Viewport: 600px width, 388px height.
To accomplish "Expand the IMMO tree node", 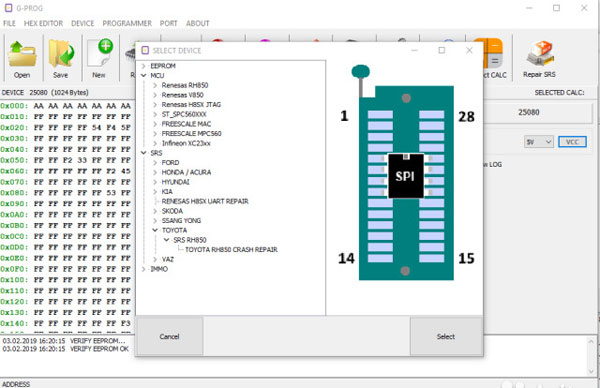I will [143, 269].
